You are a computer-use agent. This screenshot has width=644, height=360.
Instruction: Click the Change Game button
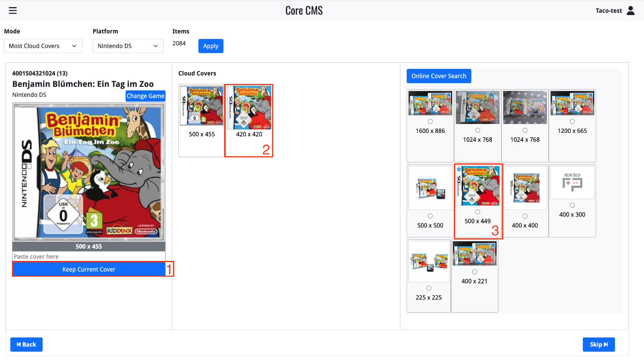145,96
